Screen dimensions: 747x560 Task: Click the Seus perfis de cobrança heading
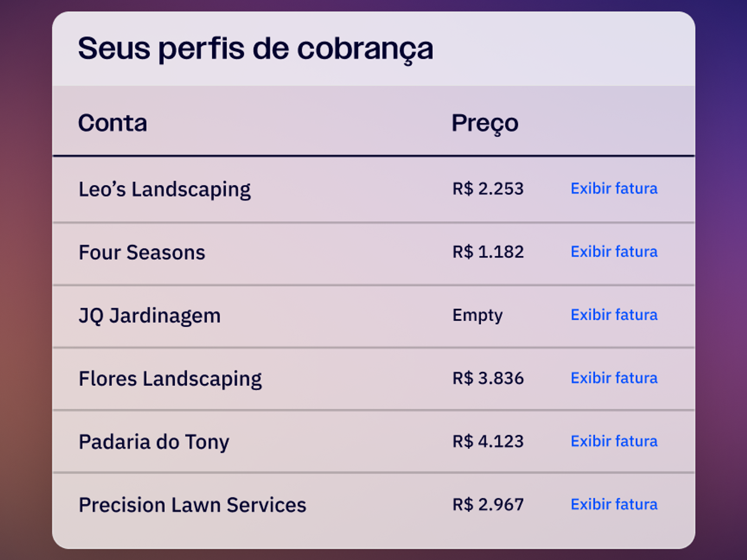pos(255,49)
